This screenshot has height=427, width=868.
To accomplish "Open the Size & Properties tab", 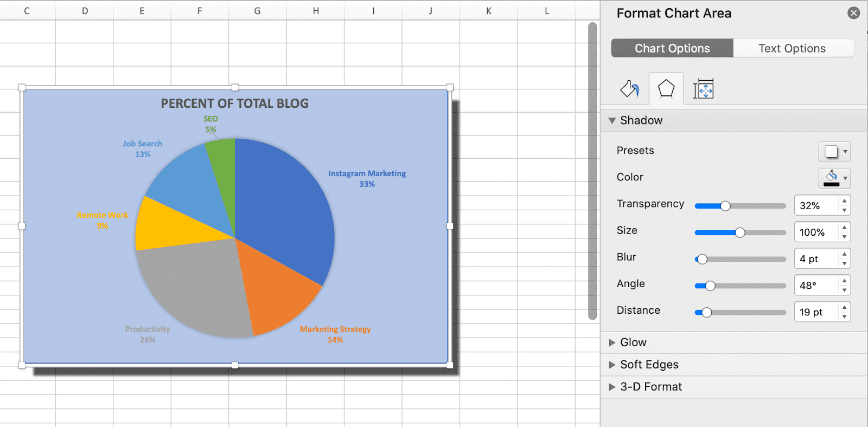I will (x=704, y=89).
